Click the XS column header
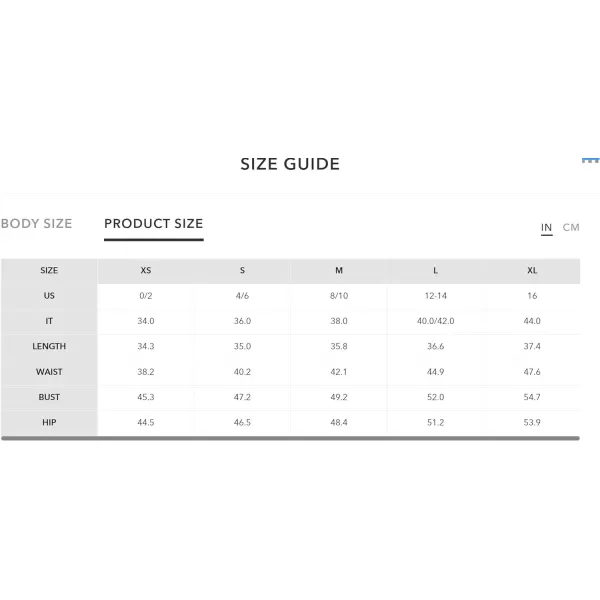This screenshot has width=600, height=600. 146,271
